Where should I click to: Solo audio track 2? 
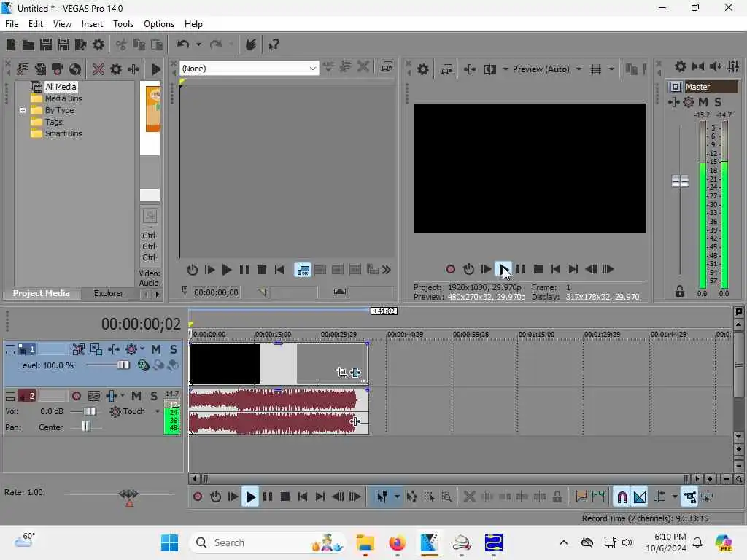pyautogui.click(x=154, y=396)
